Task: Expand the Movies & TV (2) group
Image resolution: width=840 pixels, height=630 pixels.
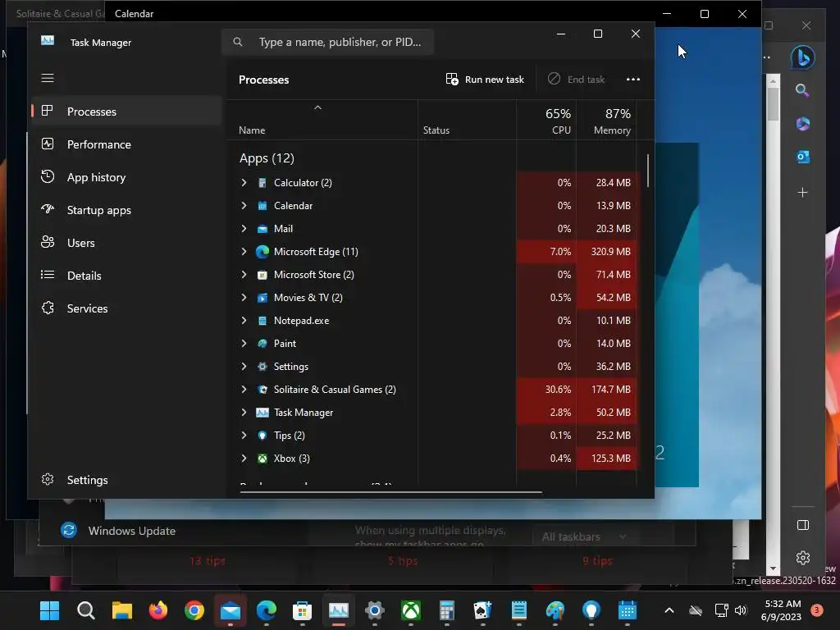Action: click(x=244, y=297)
